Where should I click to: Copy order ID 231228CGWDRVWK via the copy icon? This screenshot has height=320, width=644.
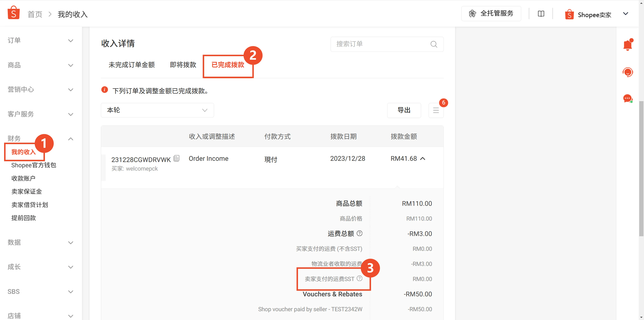[x=177, y=158]
